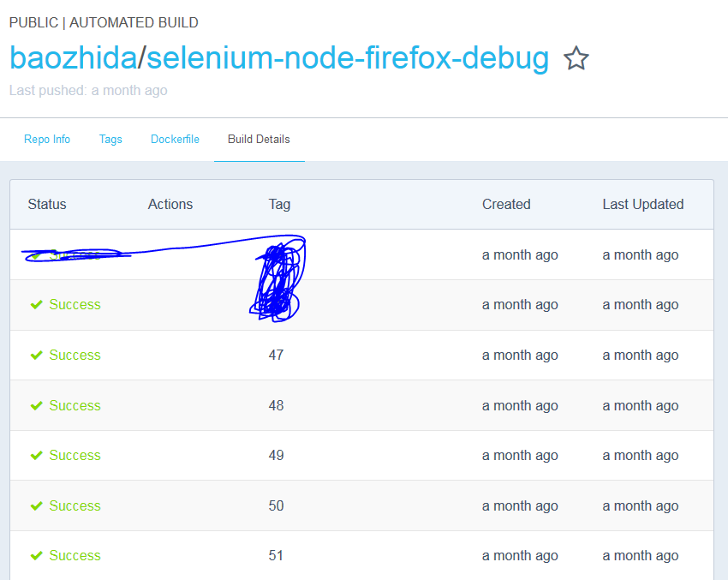Open the Dockerfile tab
The height and width of the screenshot is (580, 728).
[175, 140]
